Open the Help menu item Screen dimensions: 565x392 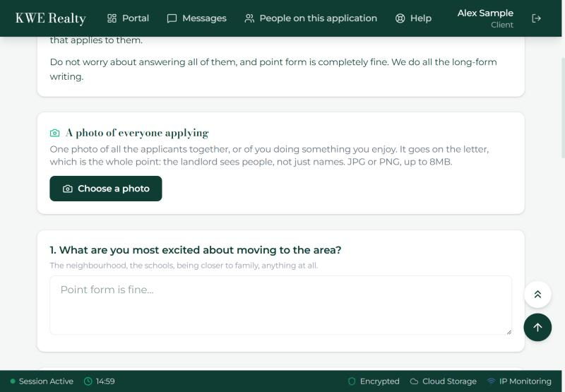click(413, 18)
